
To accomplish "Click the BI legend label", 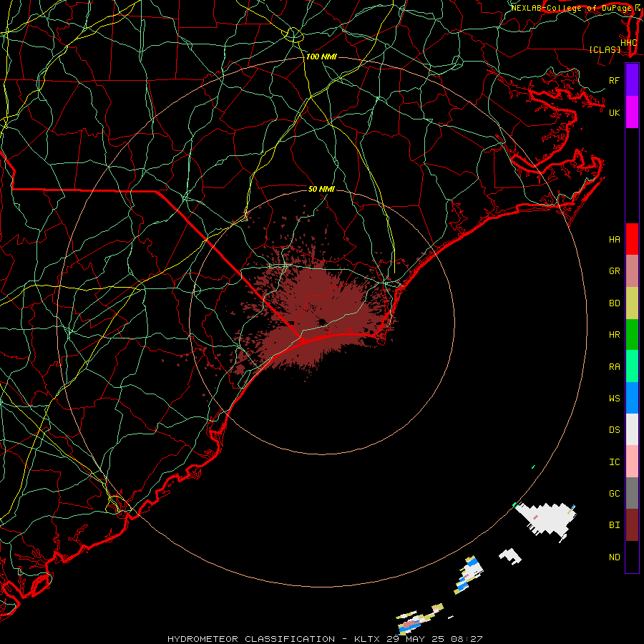I will pos(614,525).
